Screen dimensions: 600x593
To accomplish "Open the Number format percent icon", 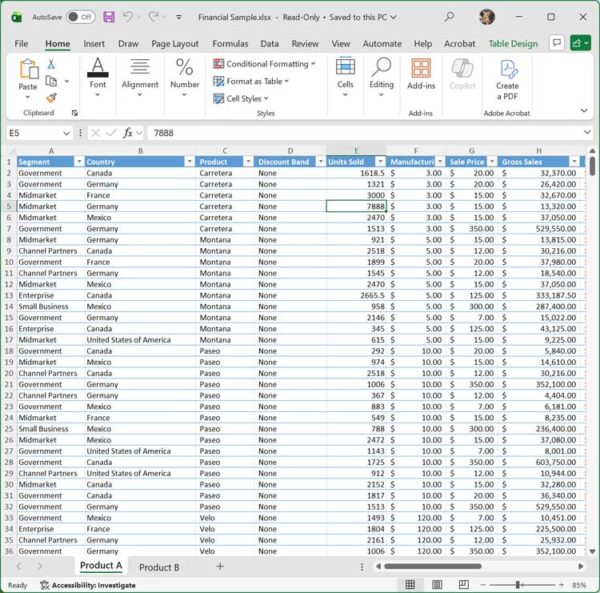I will coord(184,67).
